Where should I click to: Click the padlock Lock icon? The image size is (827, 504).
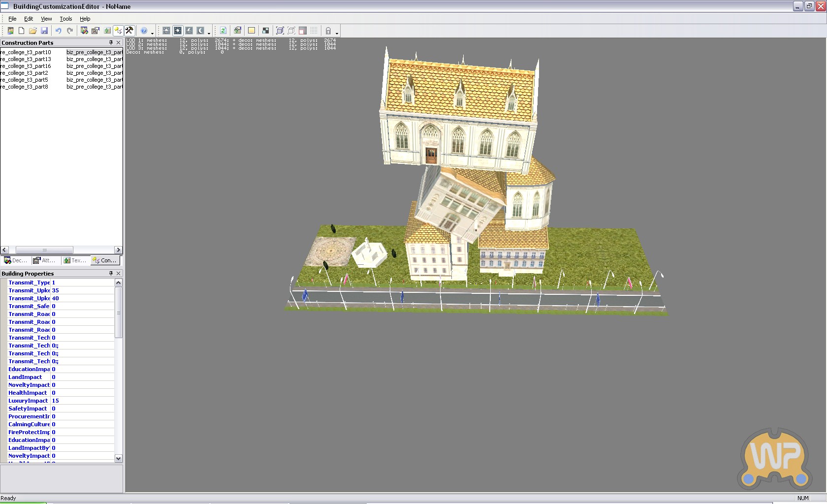[x=328, y=31]
